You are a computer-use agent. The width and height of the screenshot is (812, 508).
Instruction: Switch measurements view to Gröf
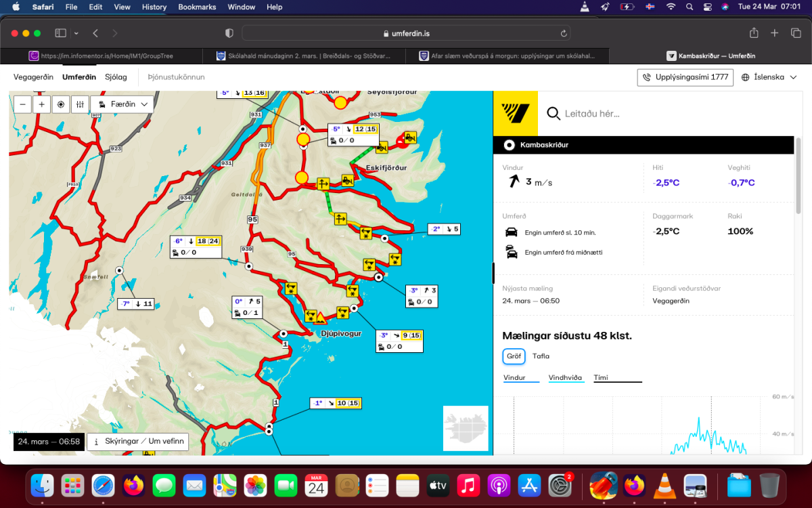point(514,356)
